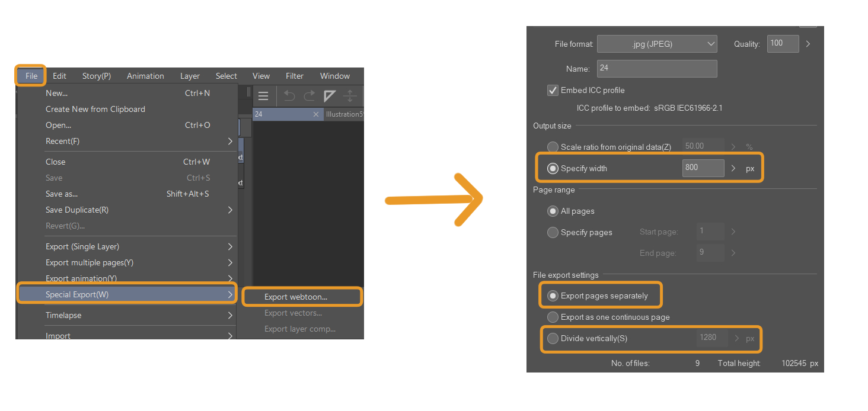
Task: Expand the Recent(F) submenu
Action: click(140, 141)
